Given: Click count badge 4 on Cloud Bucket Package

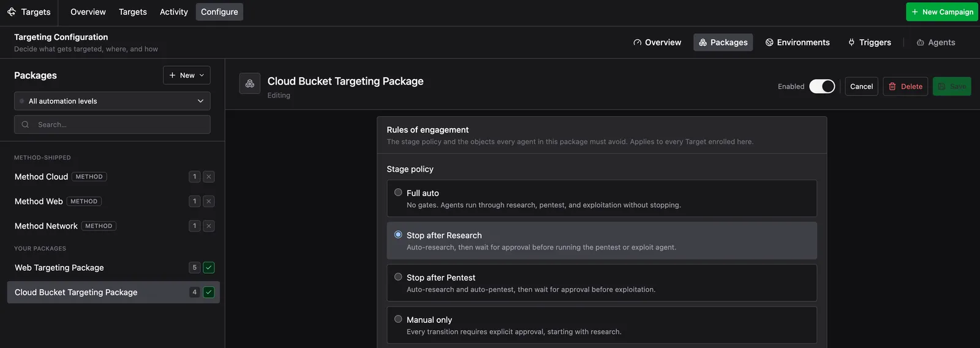Looking at the screenshot, I should (x=195, y=292).
